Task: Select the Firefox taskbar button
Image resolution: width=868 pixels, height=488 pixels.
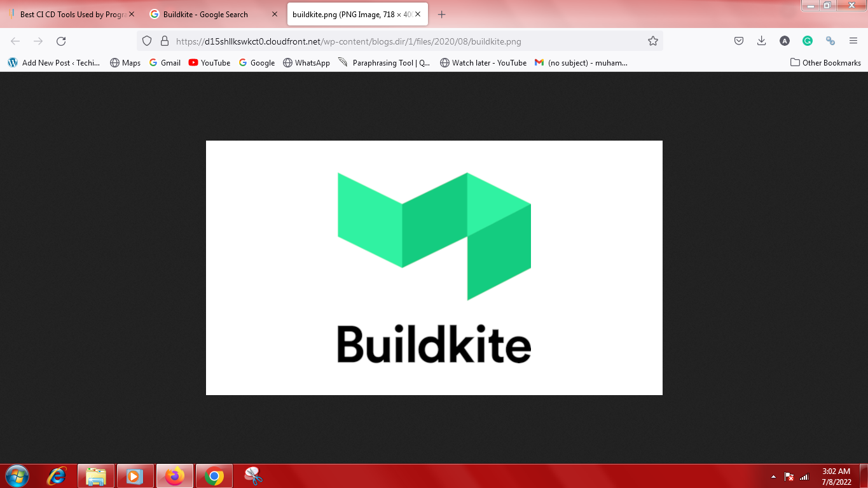Action: point(174,476)
